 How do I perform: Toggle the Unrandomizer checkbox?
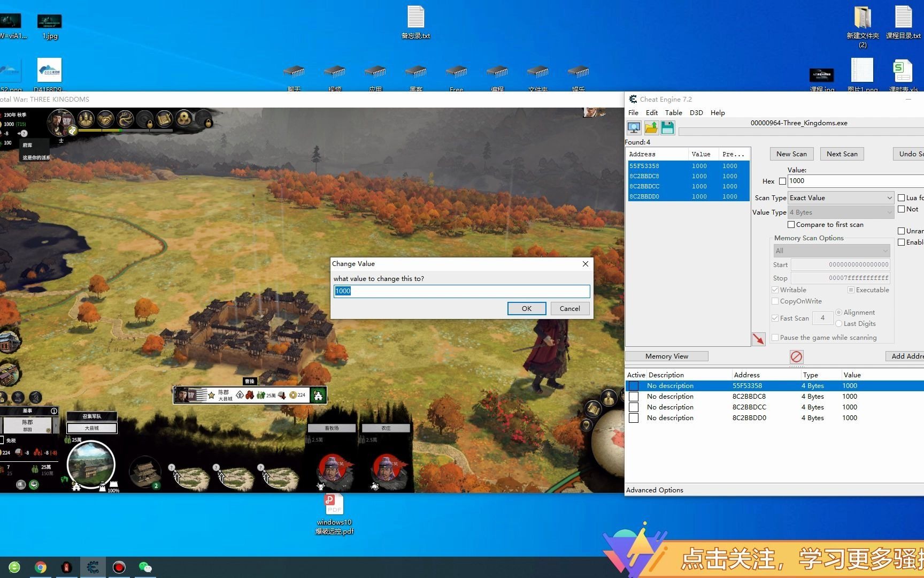901,231
